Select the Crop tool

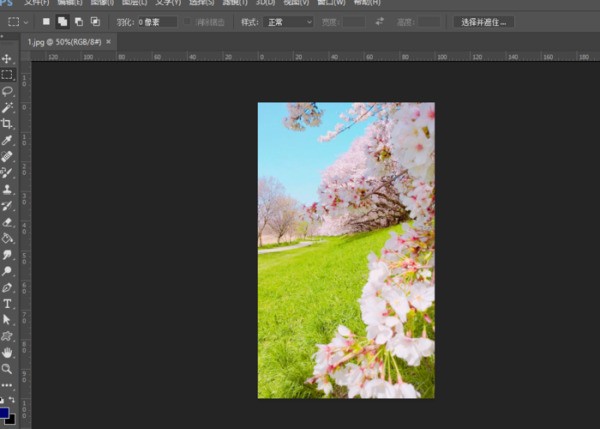click(7, 124)
